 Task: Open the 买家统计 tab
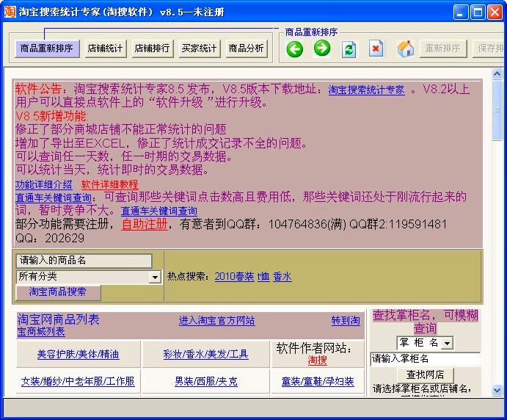[199, 48]
